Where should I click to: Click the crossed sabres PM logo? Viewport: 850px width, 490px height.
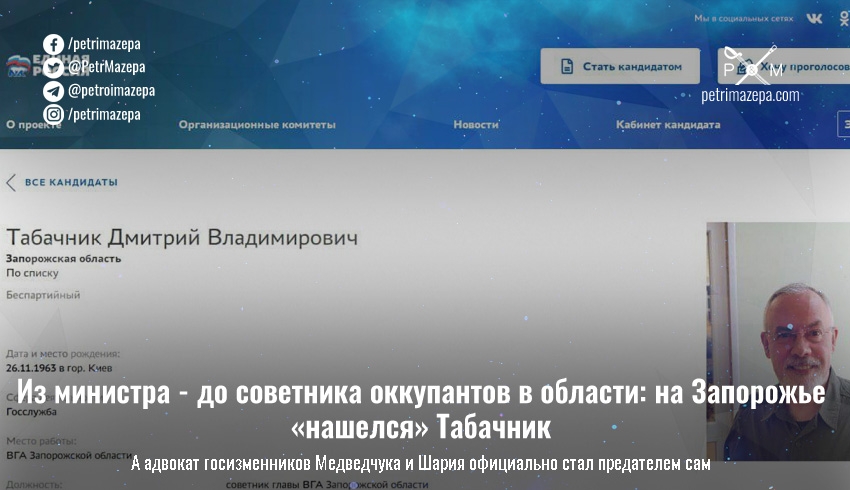[750, 65]
